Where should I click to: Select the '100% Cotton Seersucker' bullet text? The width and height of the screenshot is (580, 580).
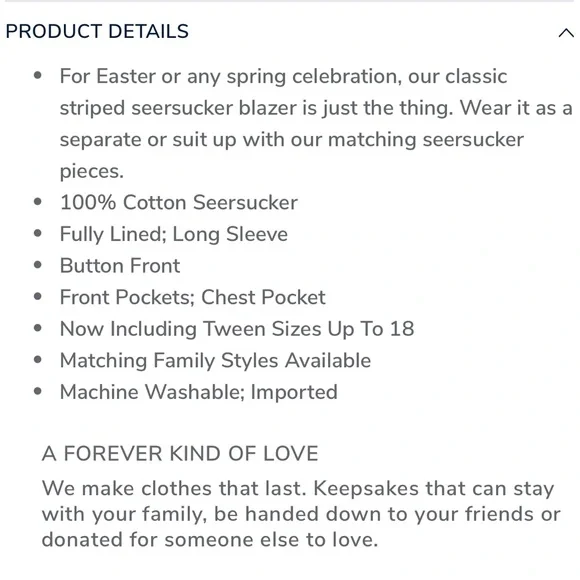[x=179, y=203]
